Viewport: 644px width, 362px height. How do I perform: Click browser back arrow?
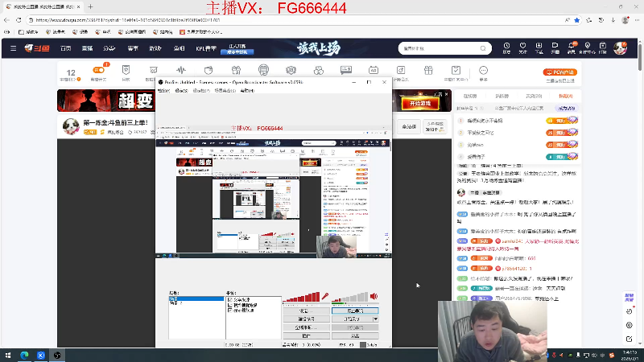[6, 19]
